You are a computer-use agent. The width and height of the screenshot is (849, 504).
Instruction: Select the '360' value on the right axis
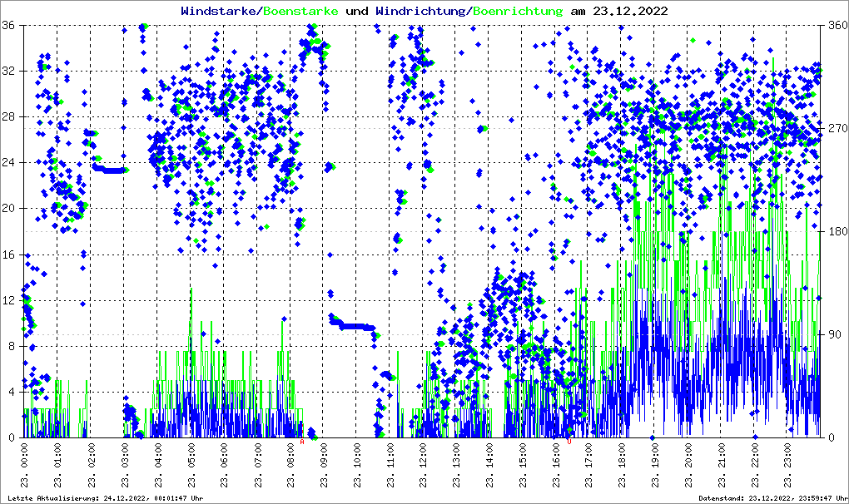tap(835, 26)
